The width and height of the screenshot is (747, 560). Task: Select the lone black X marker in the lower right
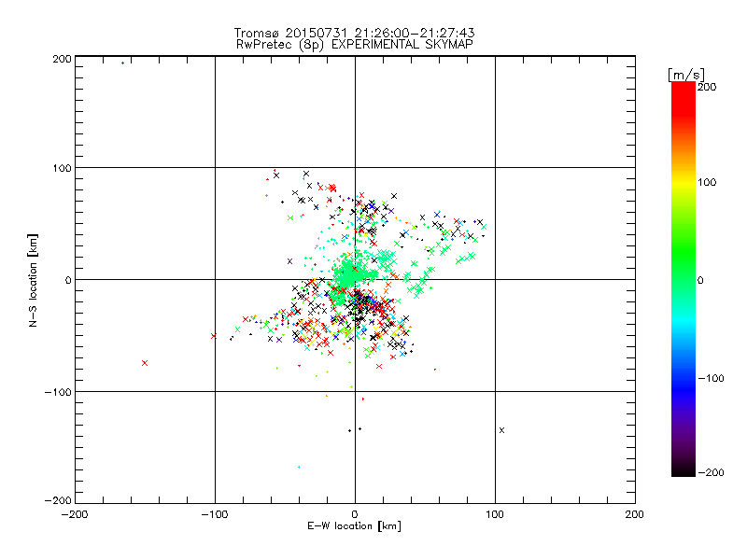(x=501, y=430)
